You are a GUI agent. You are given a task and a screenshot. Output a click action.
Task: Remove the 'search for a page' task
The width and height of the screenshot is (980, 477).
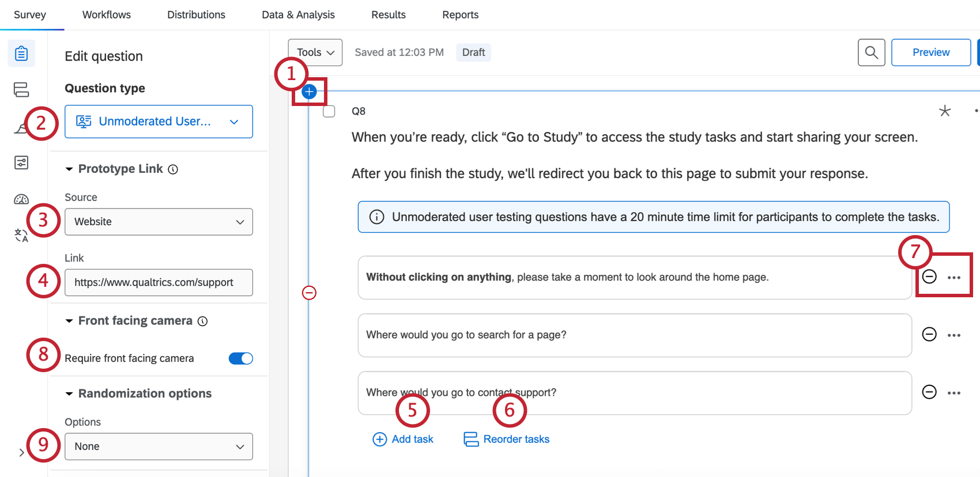click(929, 335)
